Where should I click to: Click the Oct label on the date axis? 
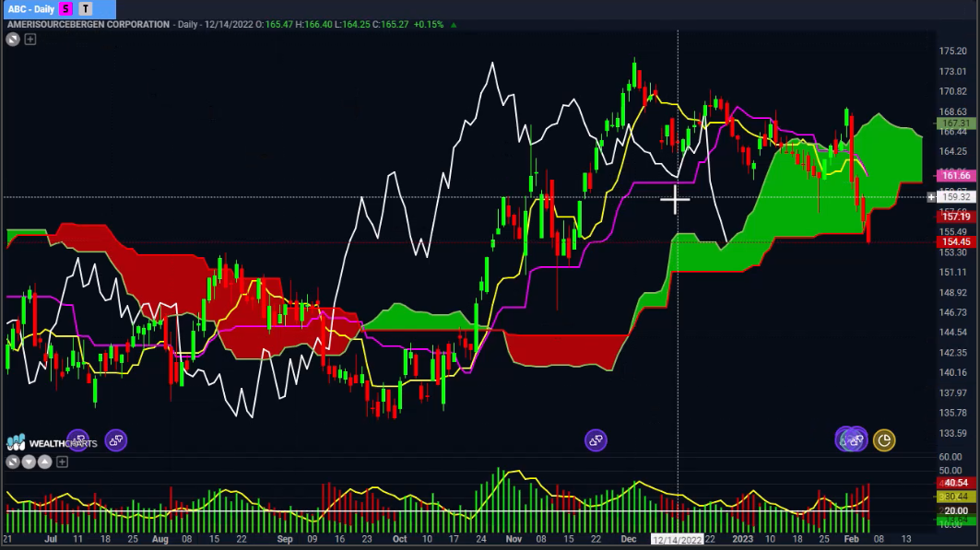point(399,539)
